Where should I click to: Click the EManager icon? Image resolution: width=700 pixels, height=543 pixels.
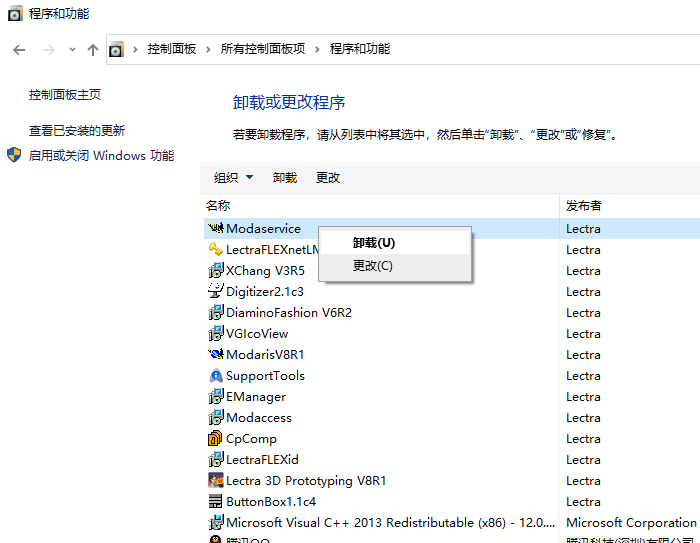tap(216, 396)
